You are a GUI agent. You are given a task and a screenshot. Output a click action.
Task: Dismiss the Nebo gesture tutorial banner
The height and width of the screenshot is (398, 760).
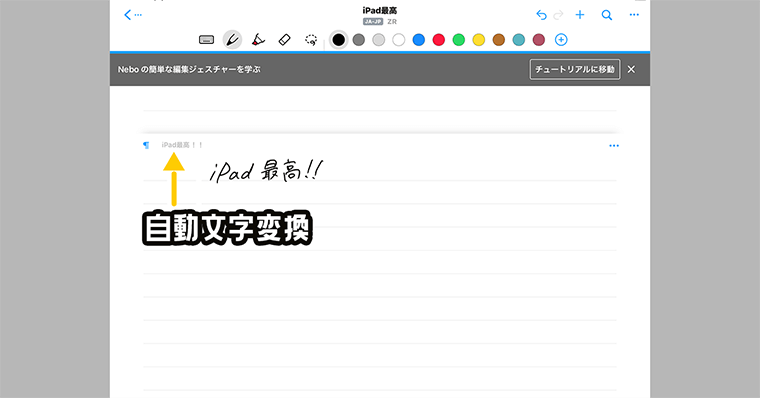pyautogui.click(x=631, y=69)
